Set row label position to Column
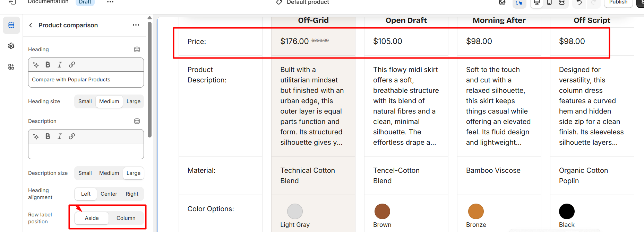 [126, 218]
